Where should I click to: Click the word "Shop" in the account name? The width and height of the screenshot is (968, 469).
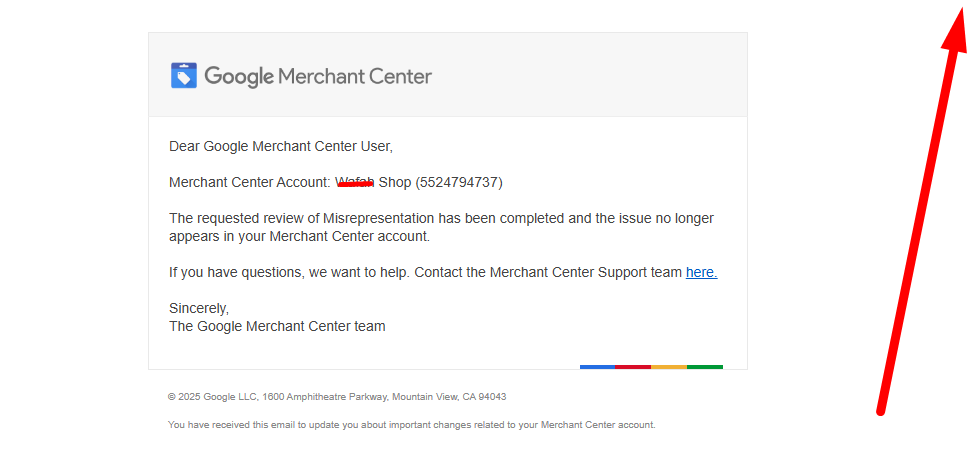(x=395, y=183)
